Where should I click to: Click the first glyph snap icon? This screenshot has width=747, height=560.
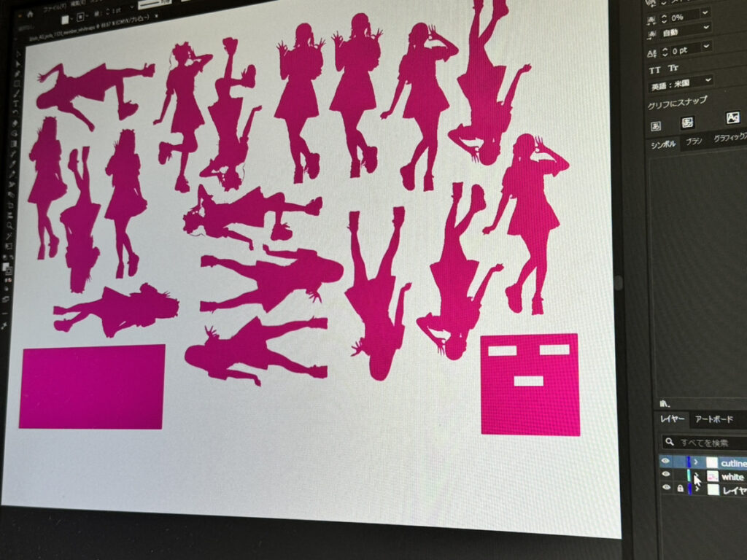point(655,125)
